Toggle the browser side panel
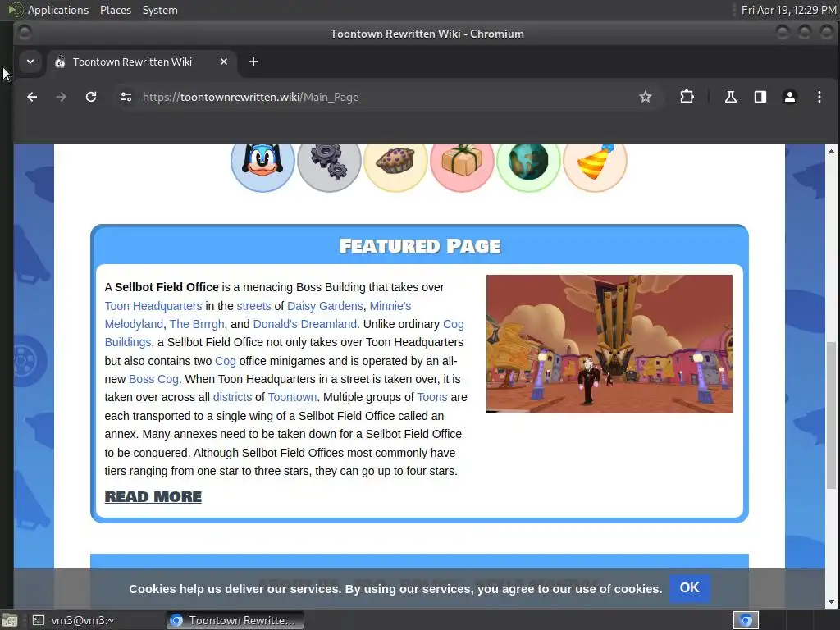 760,97
